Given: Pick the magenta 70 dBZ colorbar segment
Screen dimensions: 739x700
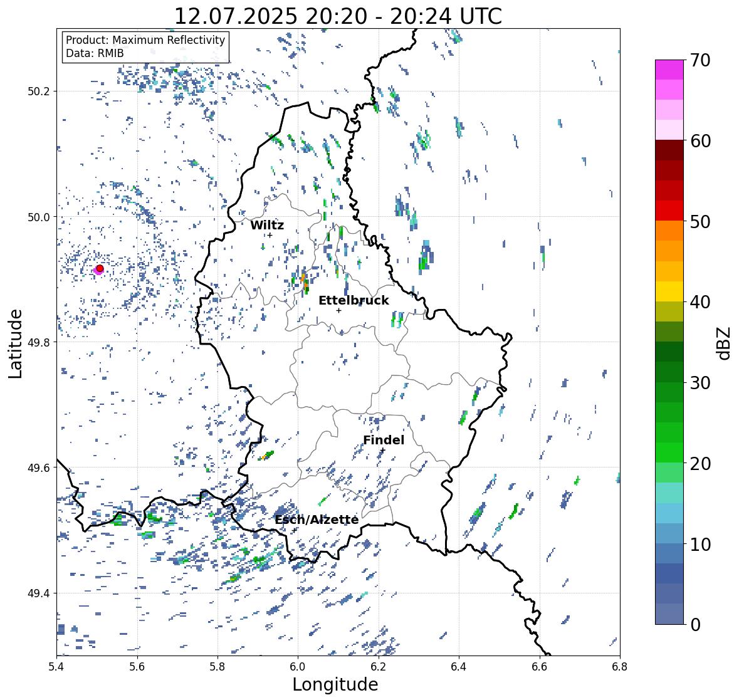Looking at the screenshot, I should (x=669, y=70).
